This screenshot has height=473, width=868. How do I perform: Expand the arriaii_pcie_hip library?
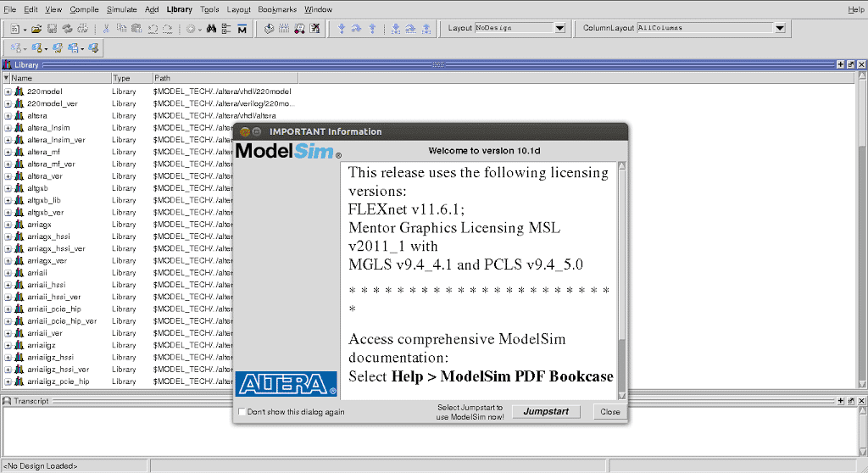click(8, 309)
